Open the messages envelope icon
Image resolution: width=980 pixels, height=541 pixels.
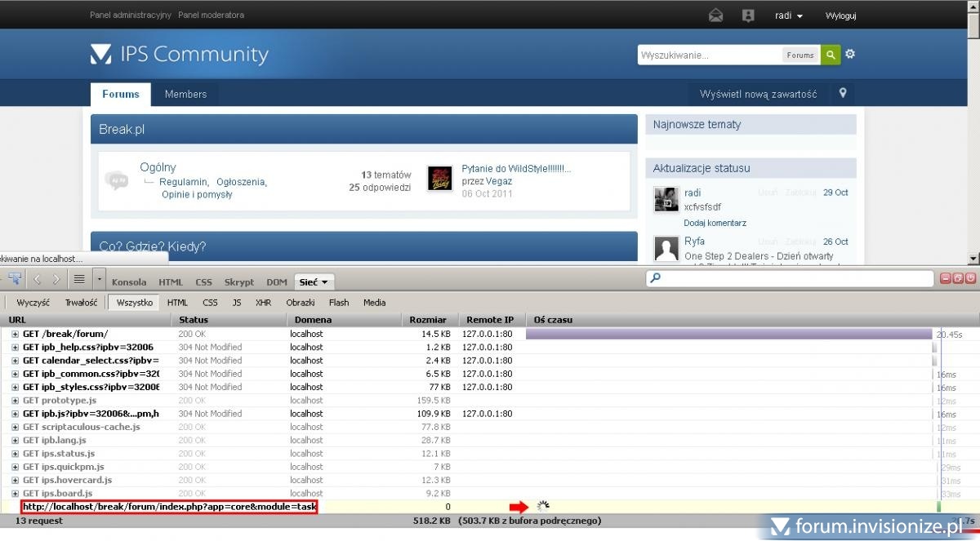pyautogui.click(x=716, y=16)
